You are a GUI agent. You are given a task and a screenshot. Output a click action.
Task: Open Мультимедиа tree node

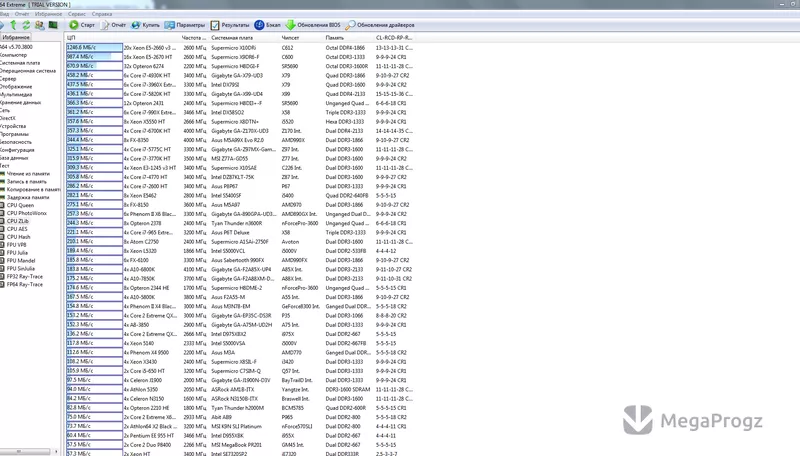coord(16,94)
